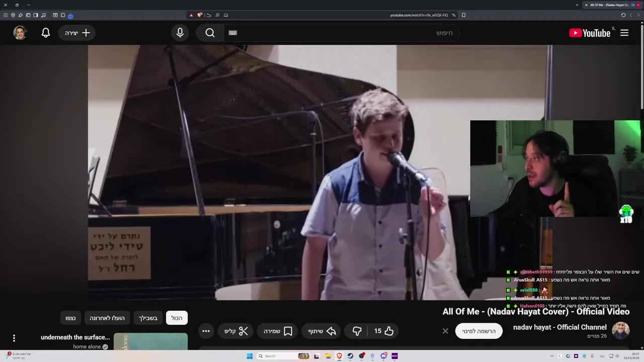Select the הועלו לאחרונה filter chip
644x362 pixels.
tap(107, 318)
